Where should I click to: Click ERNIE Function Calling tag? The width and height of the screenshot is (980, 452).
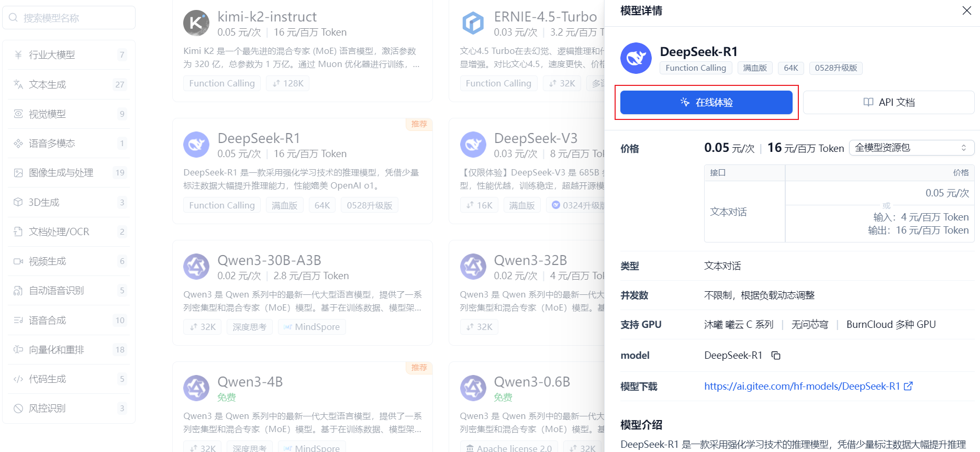tap(498, 83)
